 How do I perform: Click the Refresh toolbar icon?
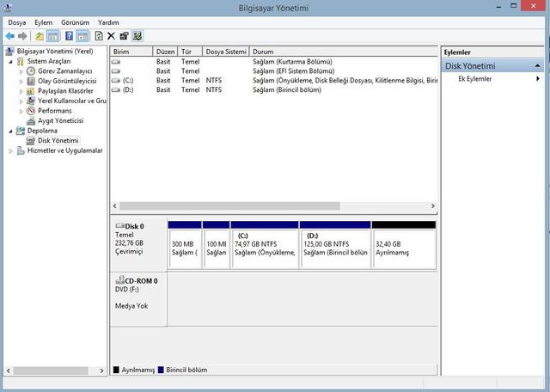pos(99,36)
